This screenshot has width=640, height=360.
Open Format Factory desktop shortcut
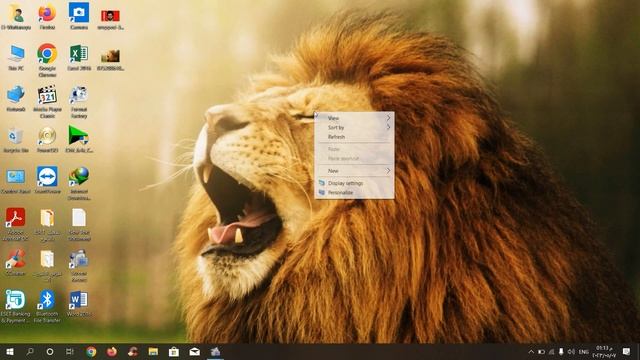79,101
